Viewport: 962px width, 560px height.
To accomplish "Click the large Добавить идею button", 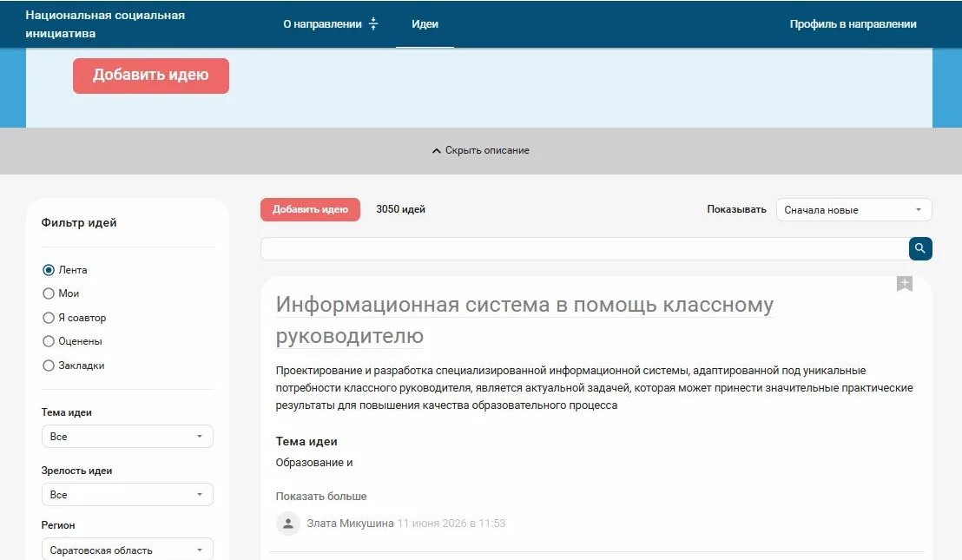I will 151,76.
